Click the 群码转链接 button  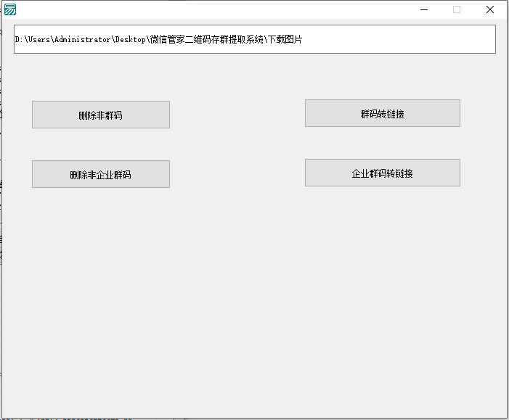tap(382, 113)
